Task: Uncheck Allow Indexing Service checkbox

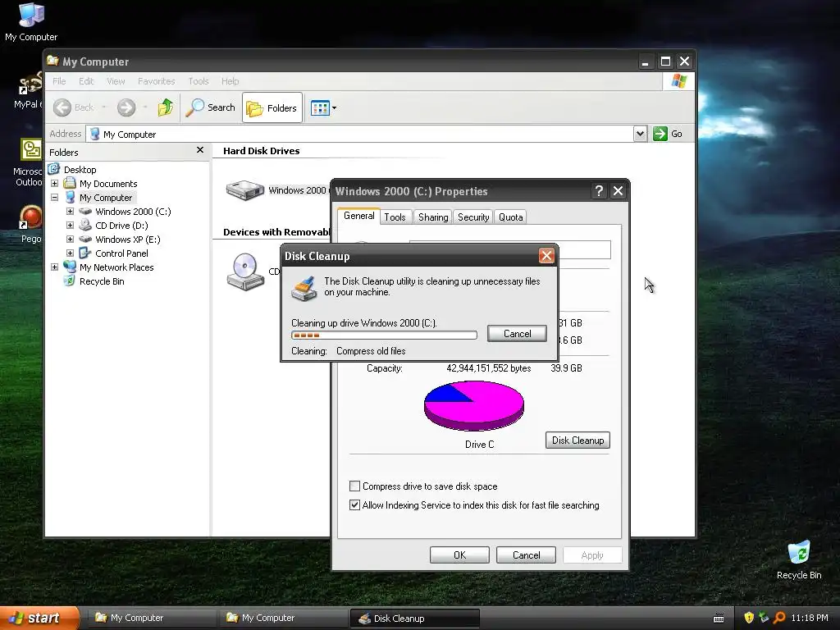Action: [354, 504]
